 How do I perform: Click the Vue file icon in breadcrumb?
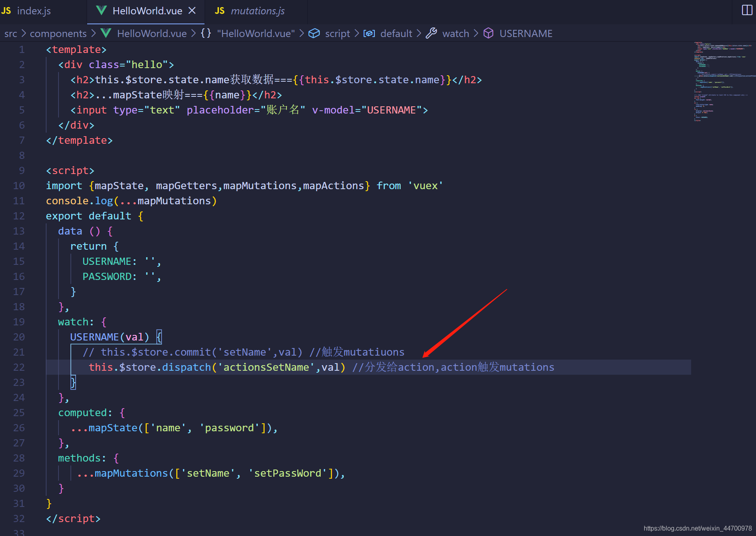(106, 33)
